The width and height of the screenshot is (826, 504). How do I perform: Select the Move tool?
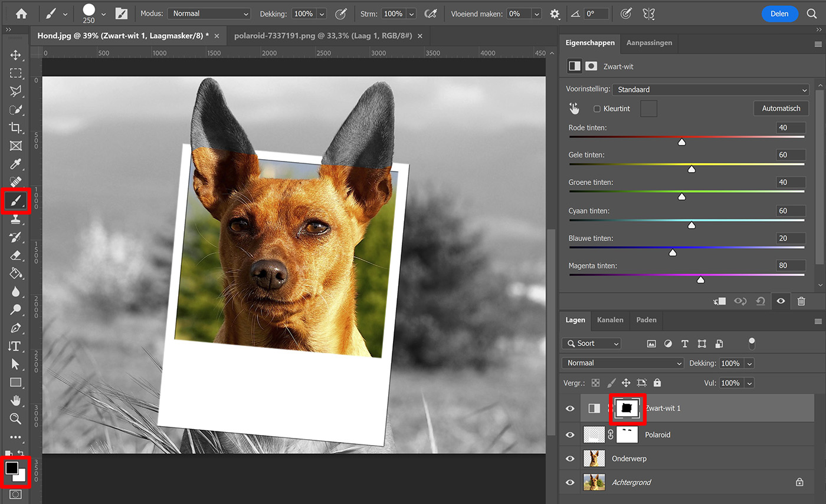(16, 55)
